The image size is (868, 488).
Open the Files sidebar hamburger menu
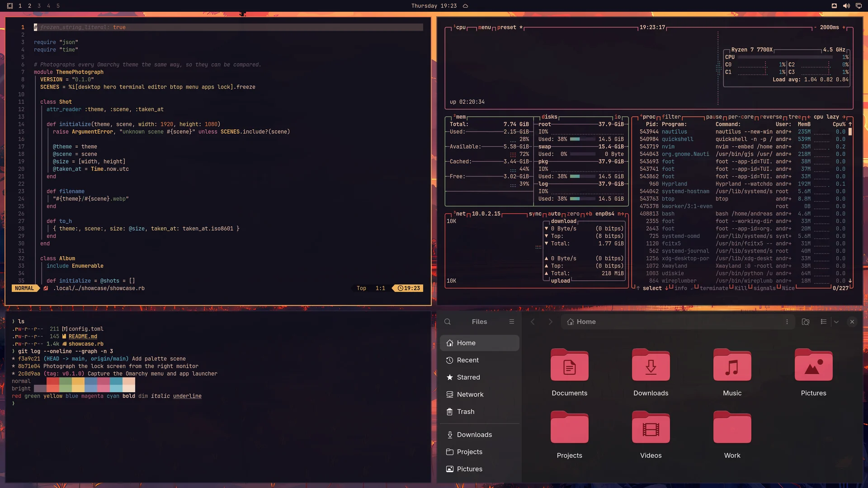[x=512, y=322]
